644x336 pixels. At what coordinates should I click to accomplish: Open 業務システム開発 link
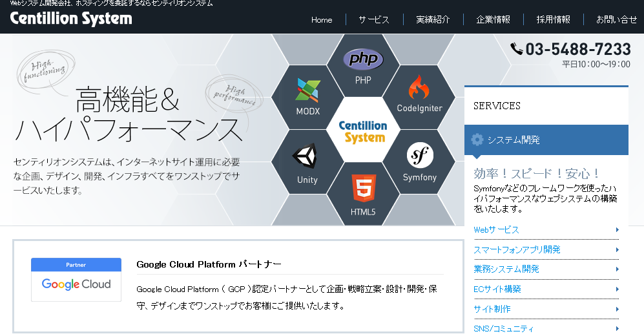[506, 269]
